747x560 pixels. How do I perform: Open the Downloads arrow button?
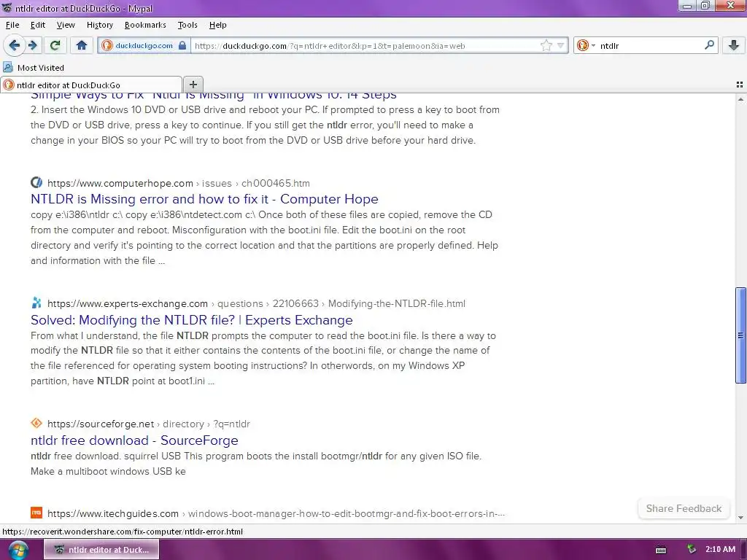pos(734,45)
